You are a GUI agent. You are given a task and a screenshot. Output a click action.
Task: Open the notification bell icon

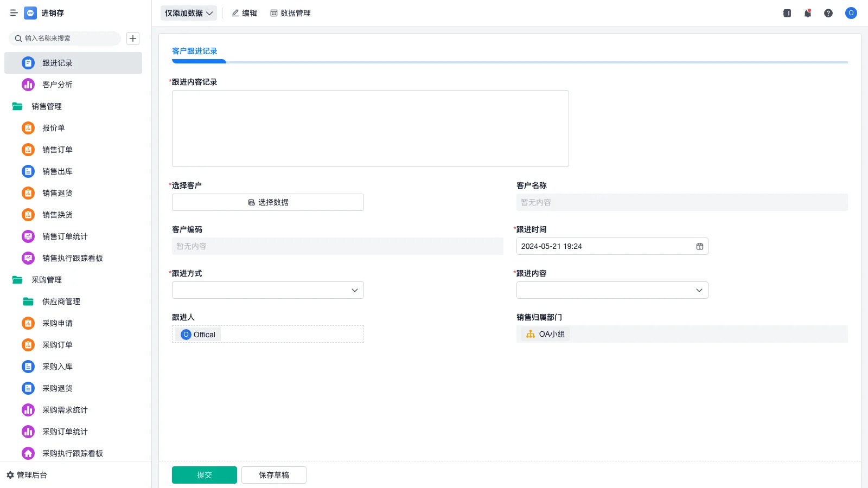(x=808, y=13)
